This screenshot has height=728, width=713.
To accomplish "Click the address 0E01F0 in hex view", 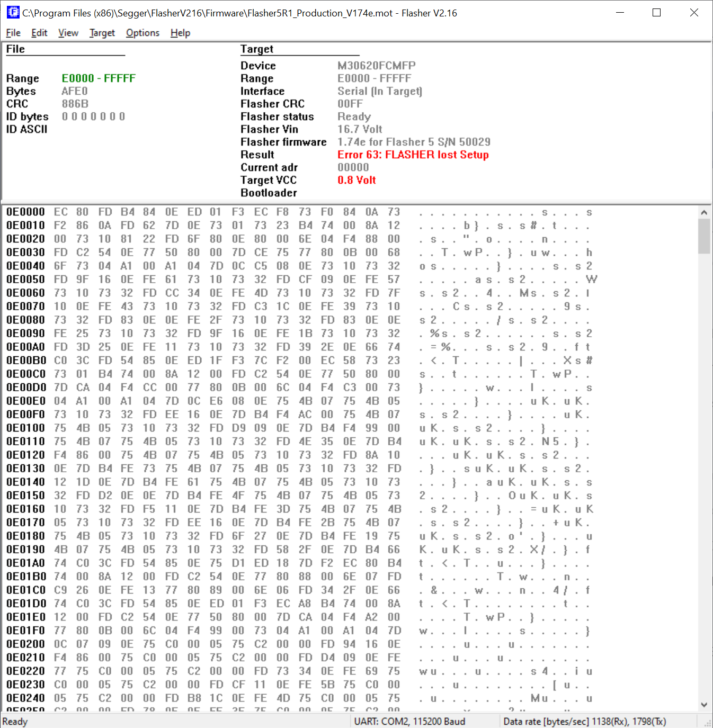I will (25, 631).
